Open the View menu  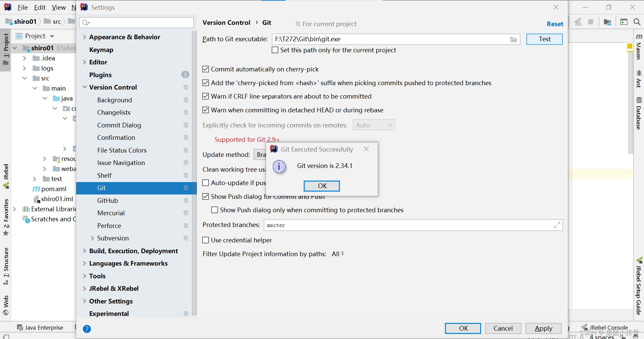pyautogui.click(x=59, y=7)
